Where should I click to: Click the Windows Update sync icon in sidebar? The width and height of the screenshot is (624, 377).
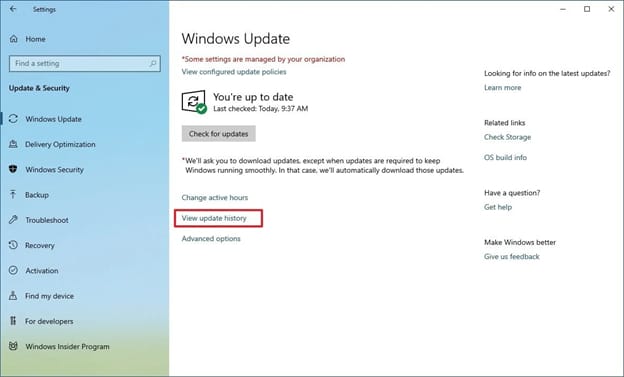pyautogui.click(x=13, y=119)
